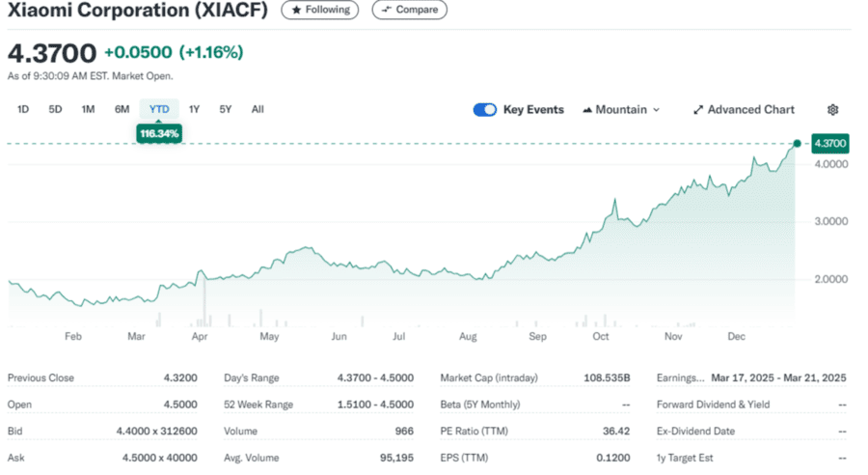Show the All time range
The height and width of the screenshot is (475, 868).
258,109
